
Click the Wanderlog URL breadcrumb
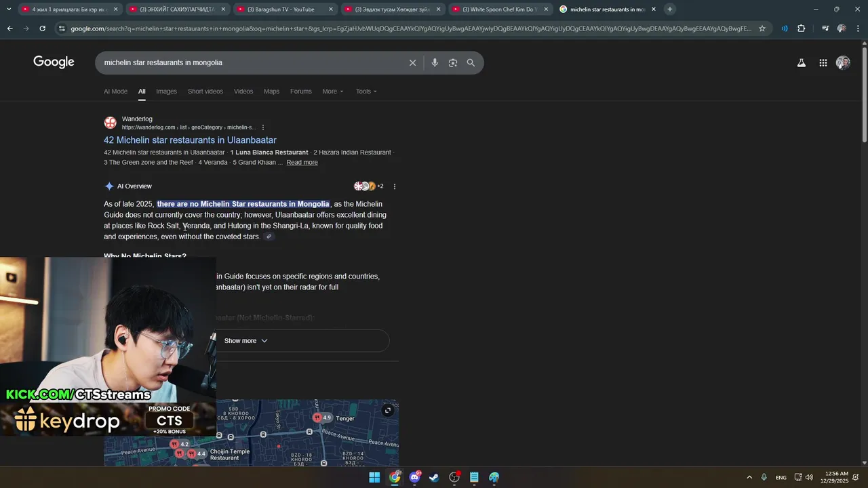point(189,127)
